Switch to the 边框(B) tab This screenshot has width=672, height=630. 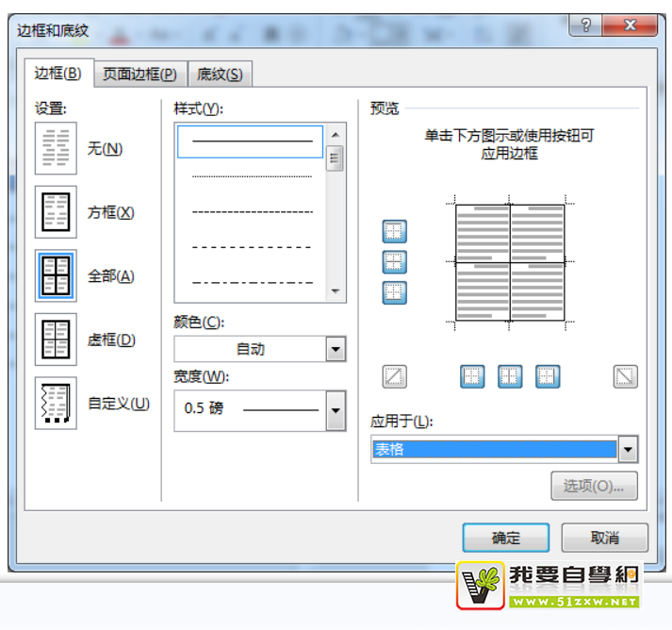click(58, 74)
